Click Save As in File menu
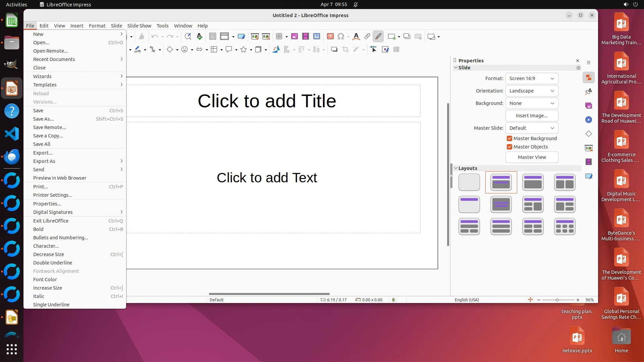Viewport: 644px width, 362px height. point(43,119)
